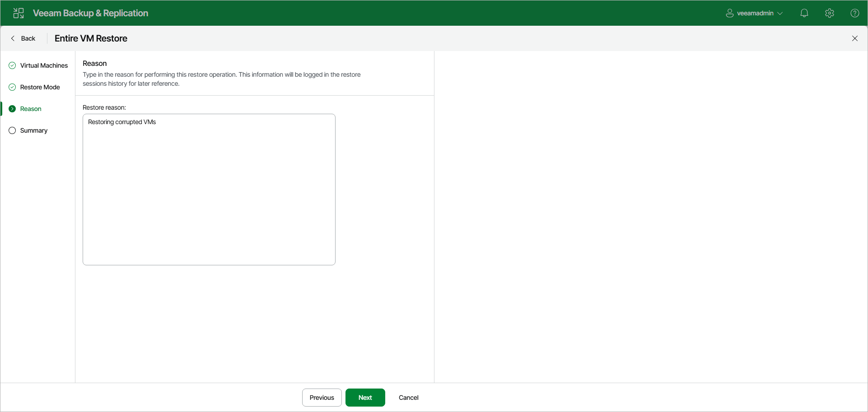Focus the Restore reason text box
The image size is (868, 412).
click(x=209, y=190)
